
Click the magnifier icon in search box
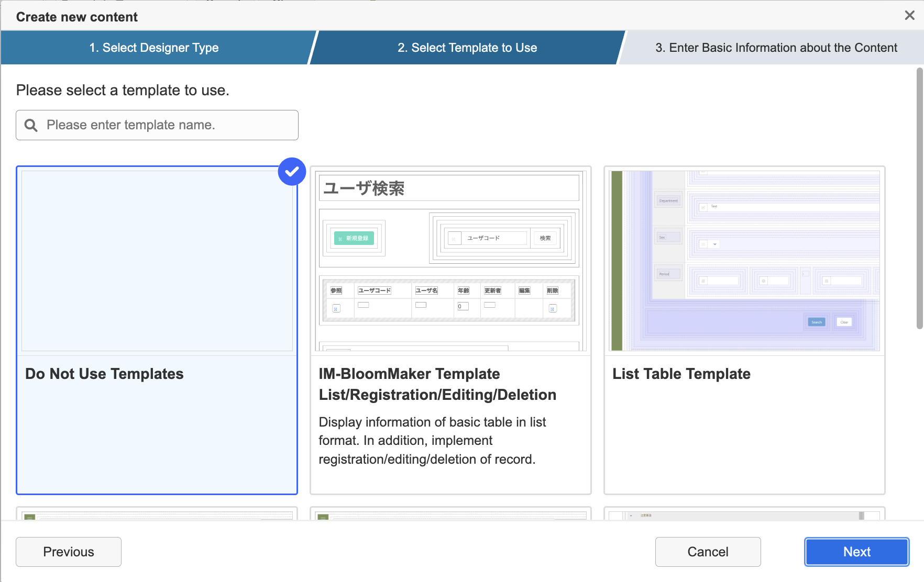click(31, 125)
